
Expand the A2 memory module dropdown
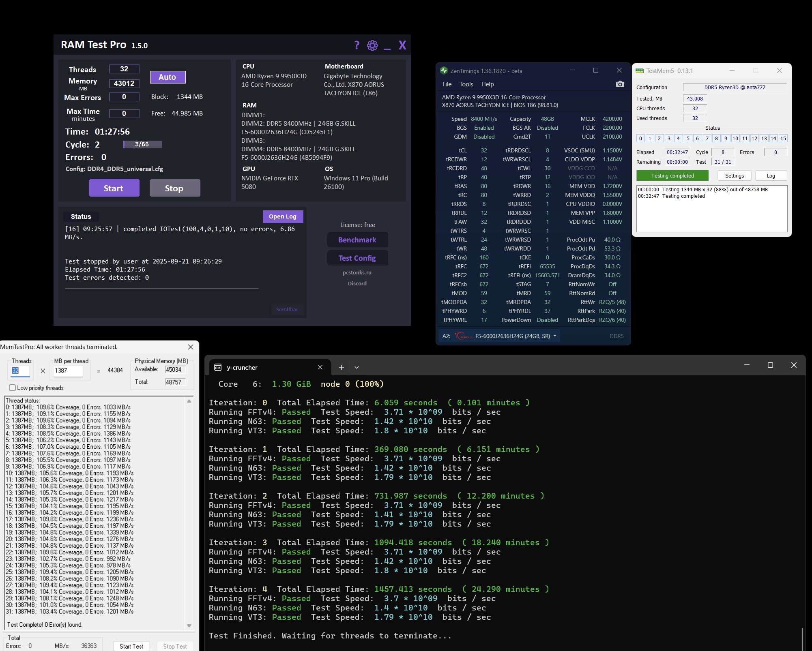tap(554, 336)
